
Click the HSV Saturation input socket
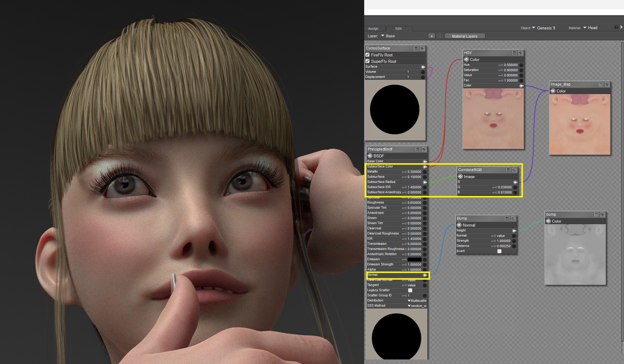pos(521,70)
